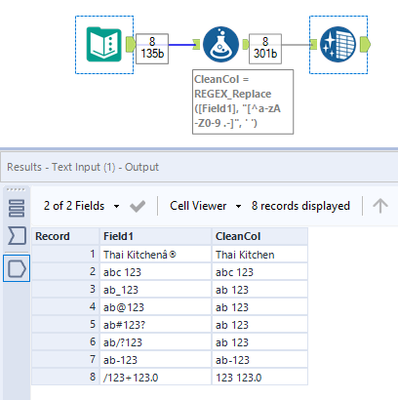Screen dimensions: 398x400
Task: Select the 'abc 123' CleanCol cell
Action: click(x=260, y=272)
